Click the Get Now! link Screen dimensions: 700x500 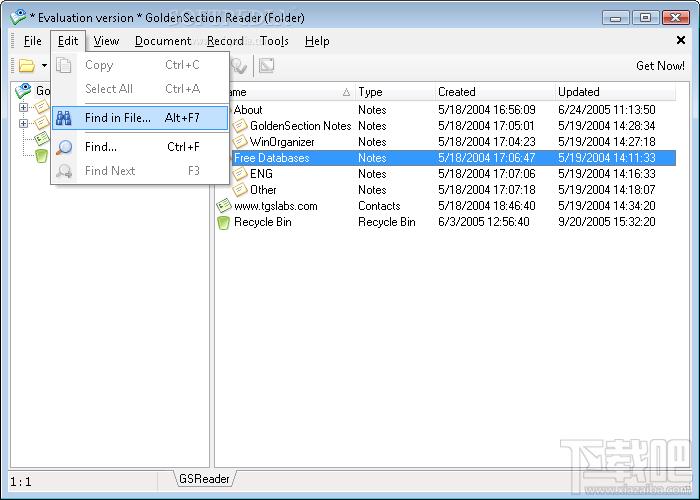[660, 66]
